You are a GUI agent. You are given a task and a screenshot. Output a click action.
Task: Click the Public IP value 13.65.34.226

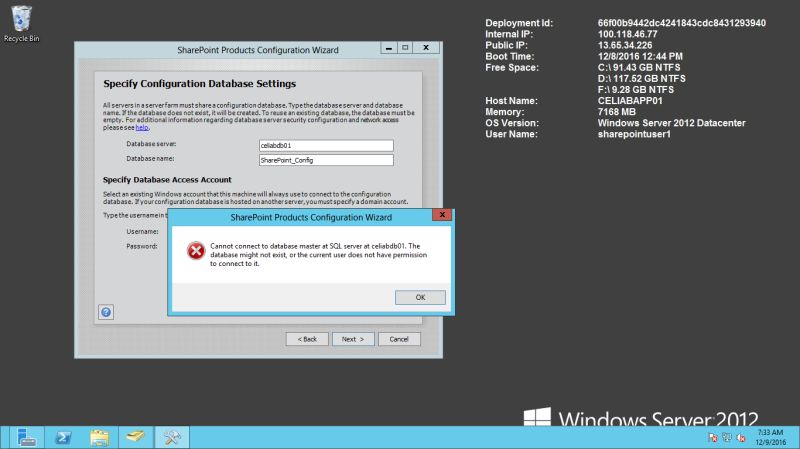point(624,45)
